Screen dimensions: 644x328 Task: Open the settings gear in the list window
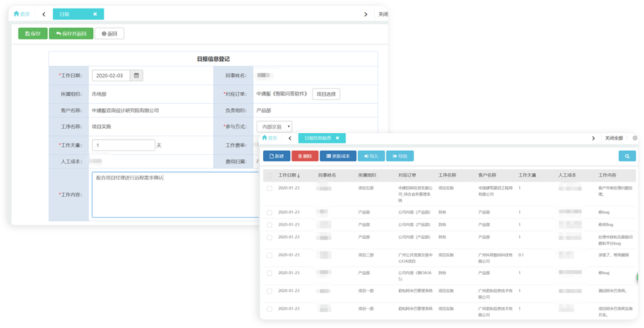click(635, 138)
